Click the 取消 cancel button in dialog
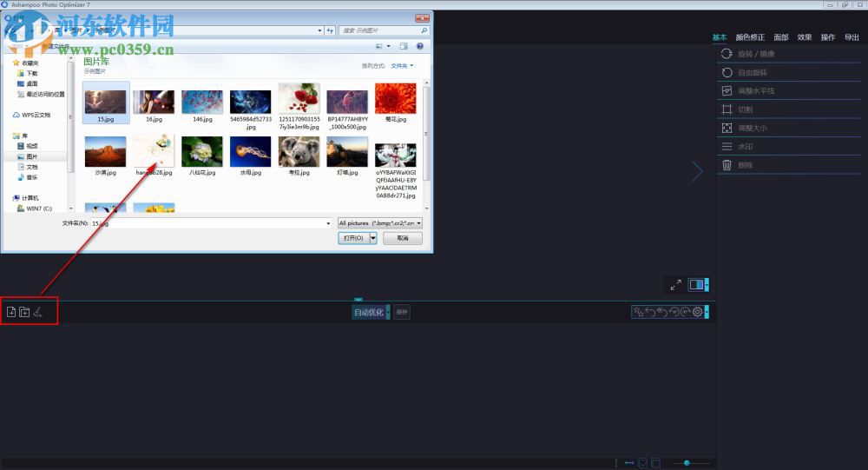This screenshot has height=470, width=868. [403, 238]
